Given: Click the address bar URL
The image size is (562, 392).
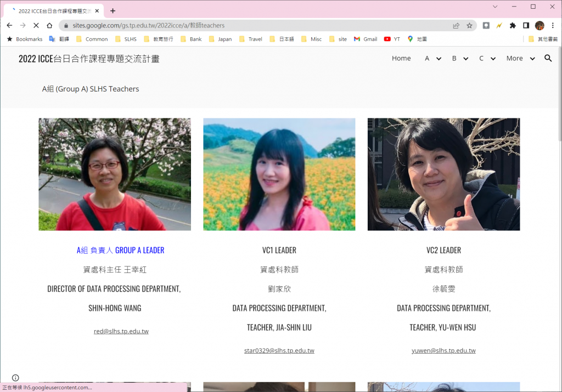Looking at the screenshot, I should 148,25.
